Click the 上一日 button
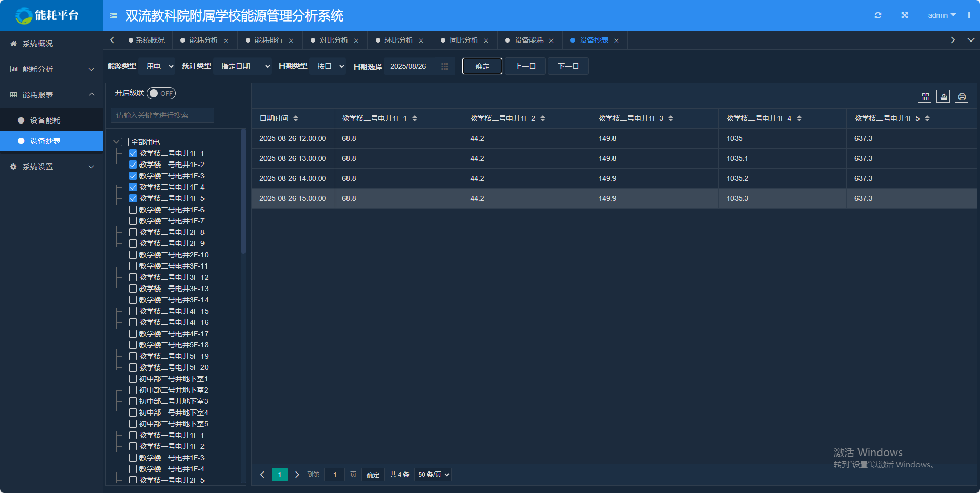 [x=525, y=66]
